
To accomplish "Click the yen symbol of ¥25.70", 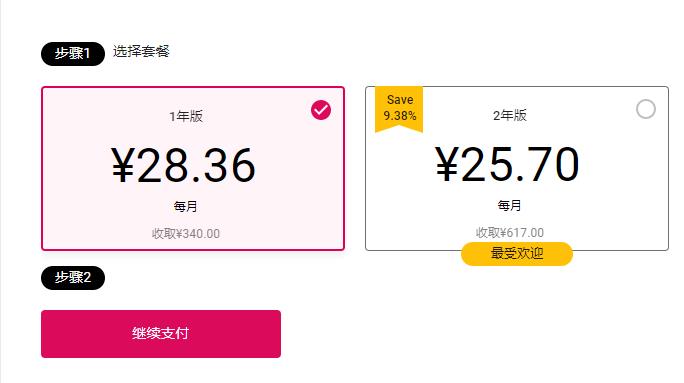I will tap(447, 164).
